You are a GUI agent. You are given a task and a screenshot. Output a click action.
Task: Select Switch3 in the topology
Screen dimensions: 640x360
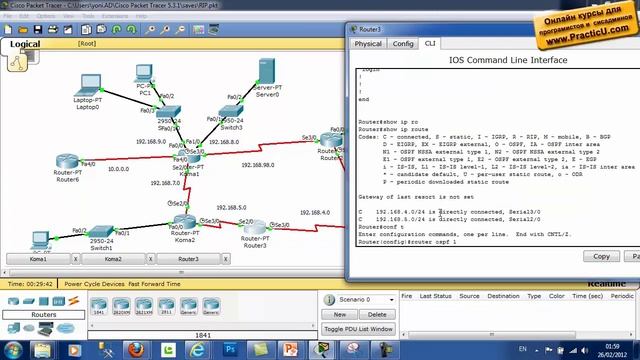(x=231, y=111)
